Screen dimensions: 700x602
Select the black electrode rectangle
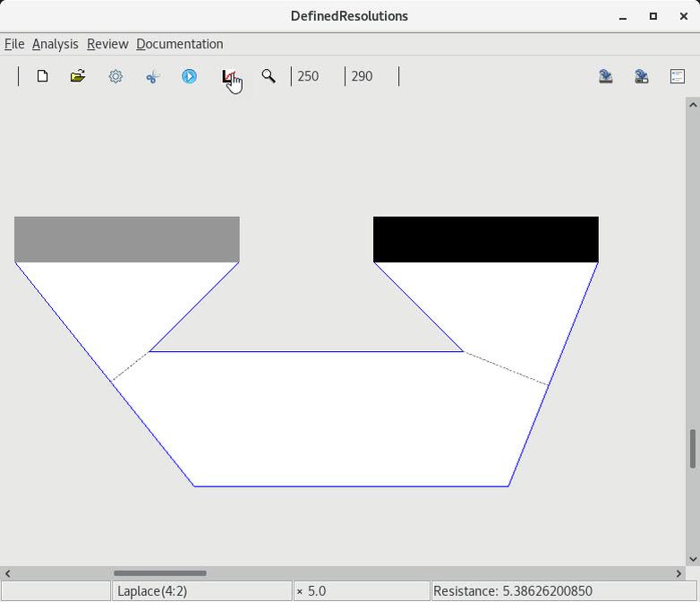coord(485,239)
